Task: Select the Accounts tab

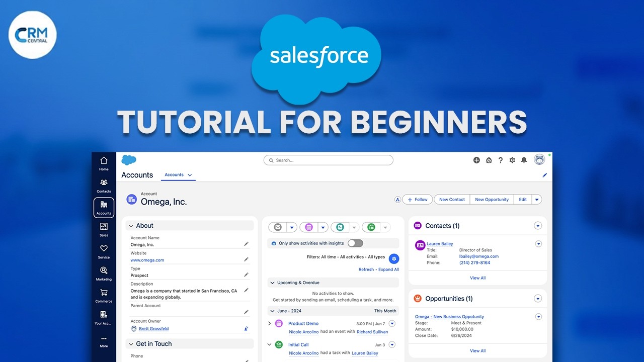Action: (x=174, y=175)
